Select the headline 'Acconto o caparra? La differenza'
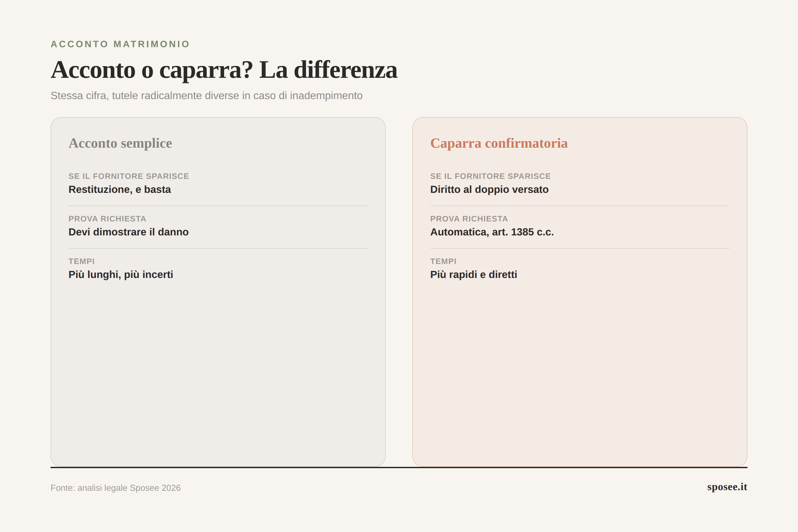Image resolution: width=798 pixels, height=532 pixels. pos(224,70)
